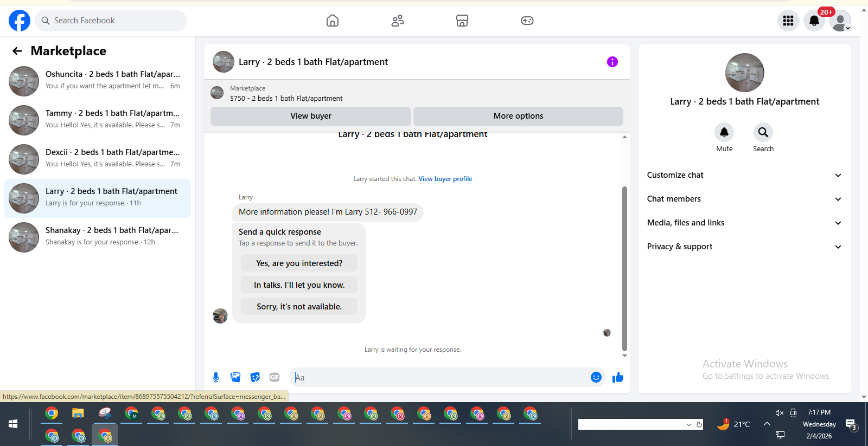Click the '$750 - 2 beds 1 bath Flat/apartment' listing text
The width and height of the screenshot is (868, 446).
[x=286, y=99]
